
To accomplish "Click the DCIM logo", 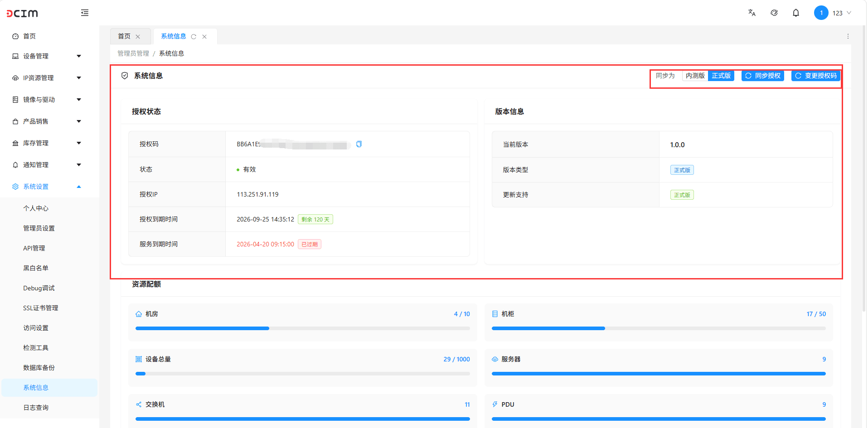I will pyautogui.click(x=22, y=14).
